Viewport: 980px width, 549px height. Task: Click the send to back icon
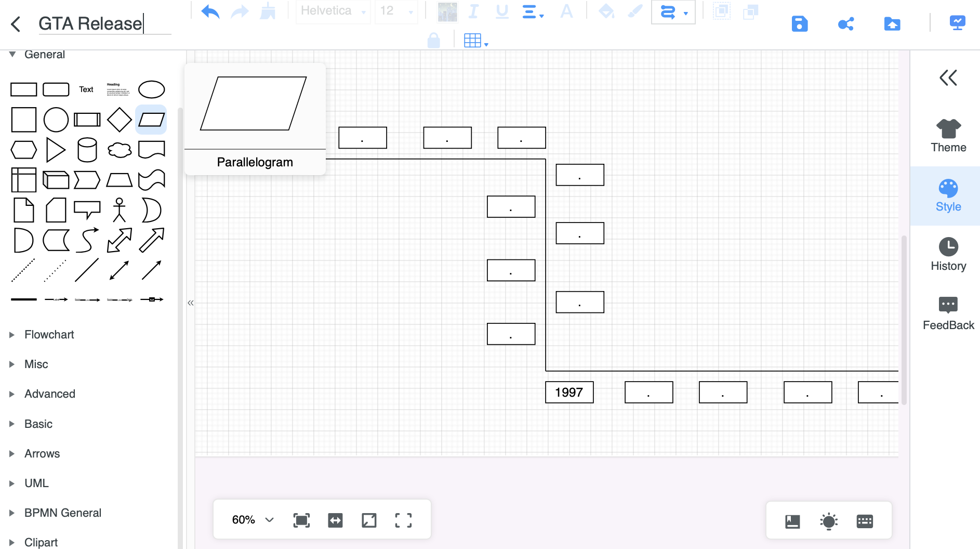tap(751, 11)
